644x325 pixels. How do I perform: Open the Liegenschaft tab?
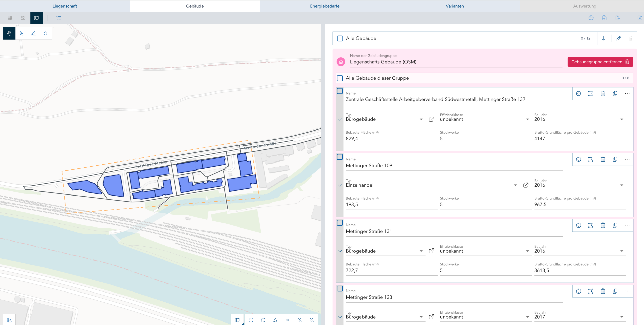(65, 6)
